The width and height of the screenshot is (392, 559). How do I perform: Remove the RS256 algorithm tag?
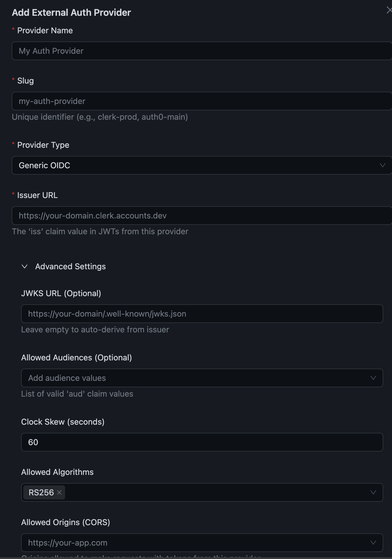coord(60,492)
